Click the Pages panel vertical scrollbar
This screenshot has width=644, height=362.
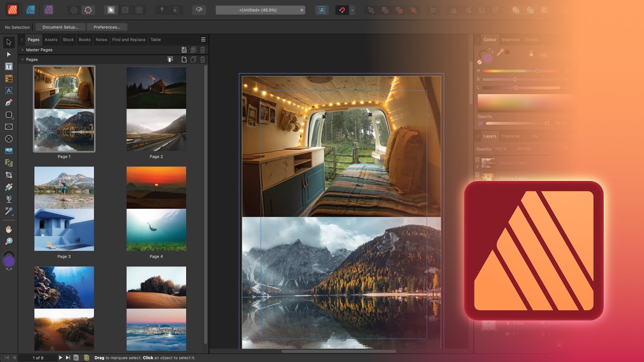tap(205, 204)
